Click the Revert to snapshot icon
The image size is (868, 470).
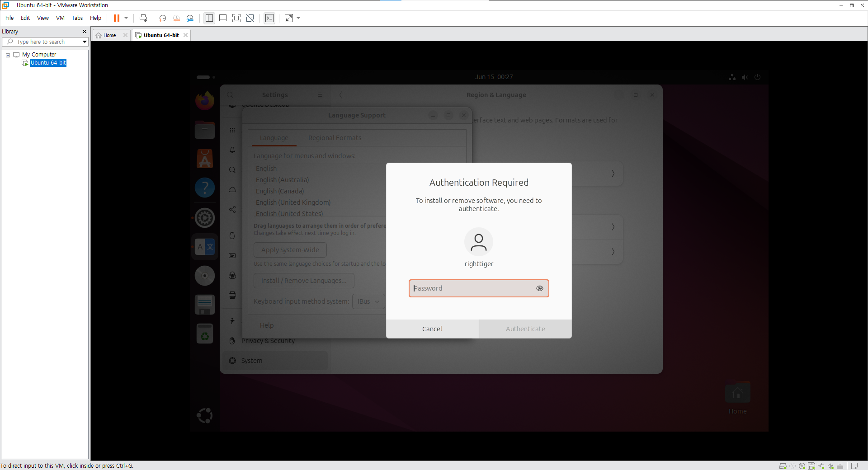point(176,18)
